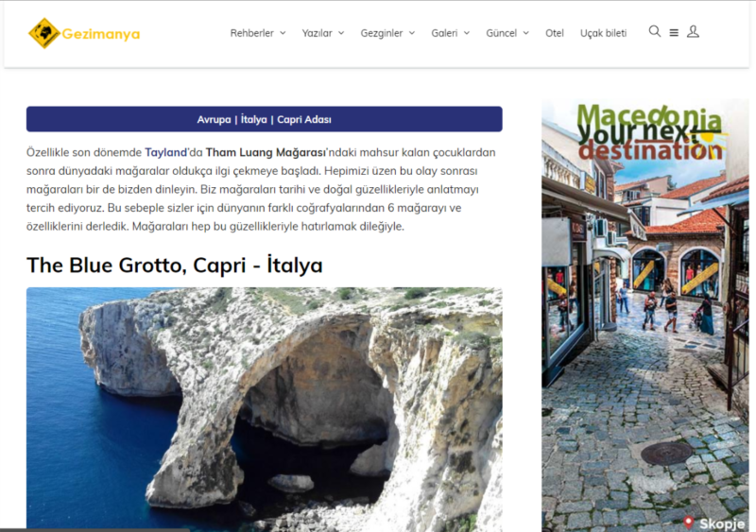The width and height of the screenshot is (756, 532).
Task: Open the Uçak bileti link
Action: pos(603,33)
